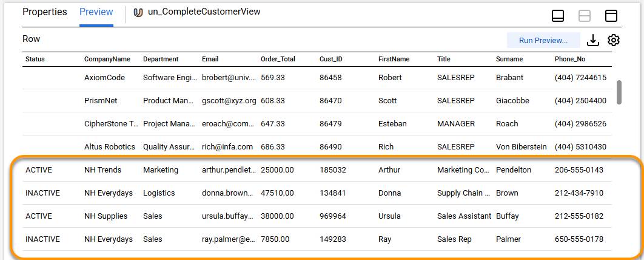
Task: Select the NH Supplies cell
Action: (106, 216)
